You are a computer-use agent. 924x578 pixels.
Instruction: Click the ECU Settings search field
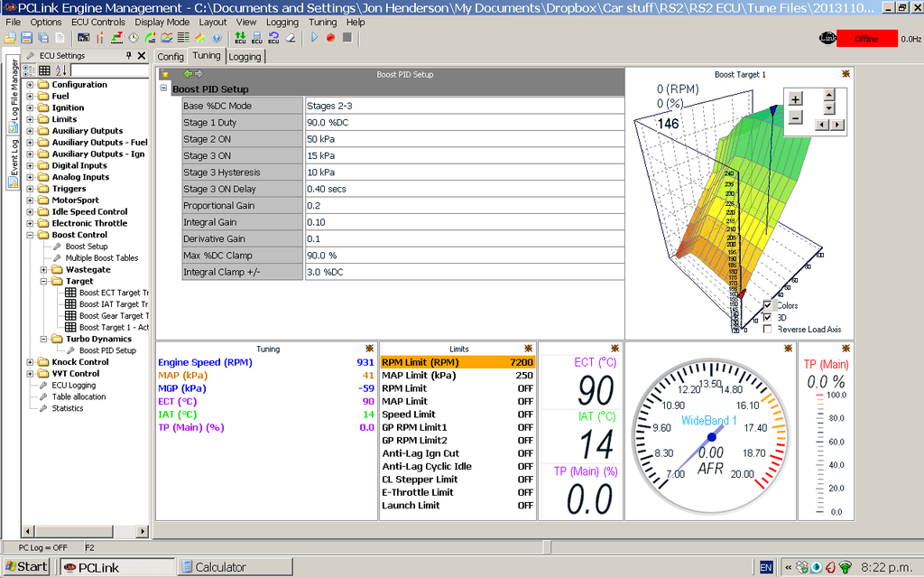tap(109, 70)
